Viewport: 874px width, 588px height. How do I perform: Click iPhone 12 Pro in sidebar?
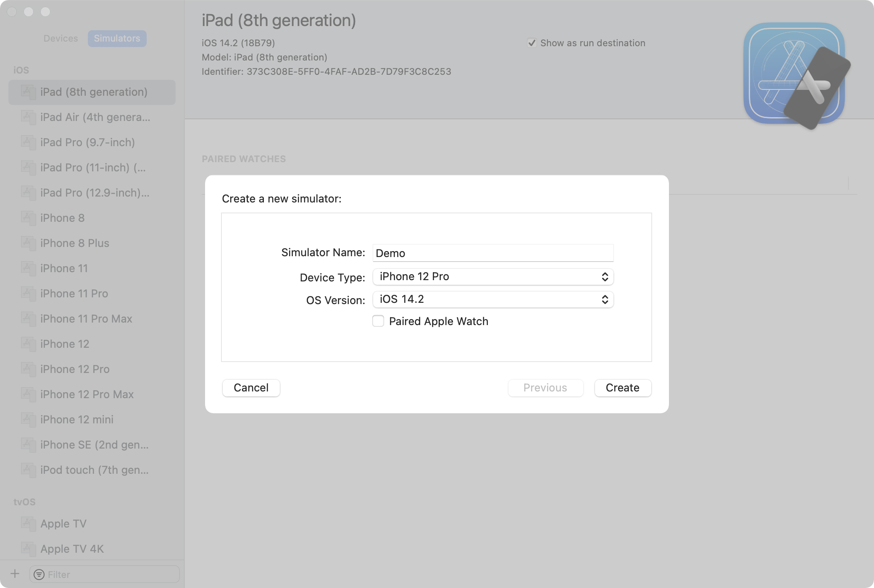tap(74, 369)
